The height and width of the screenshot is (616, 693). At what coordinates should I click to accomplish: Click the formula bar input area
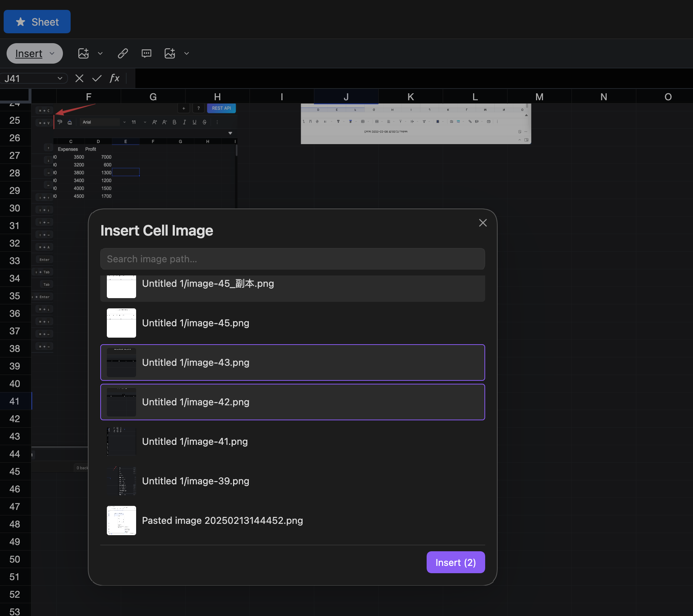coord(414,78)
